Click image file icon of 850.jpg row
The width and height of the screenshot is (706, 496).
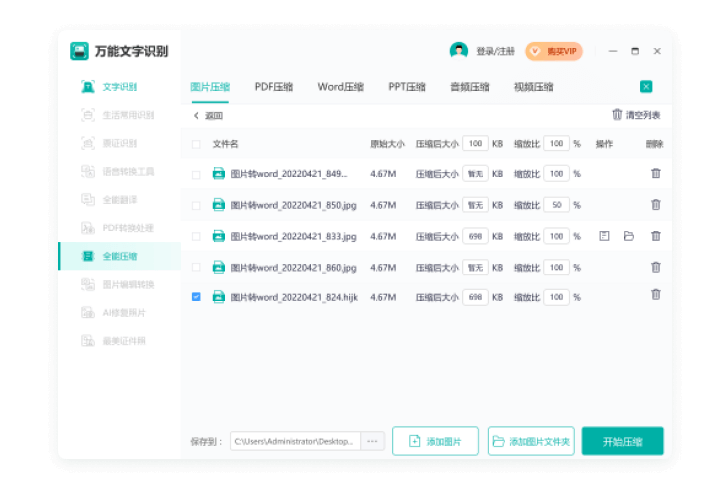pyautogui.click(x=219, y=205)
